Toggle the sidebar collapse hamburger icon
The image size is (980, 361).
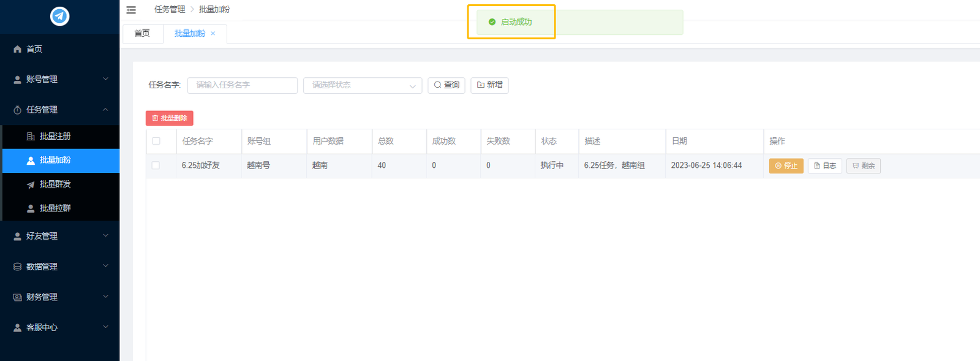point(131,10)
